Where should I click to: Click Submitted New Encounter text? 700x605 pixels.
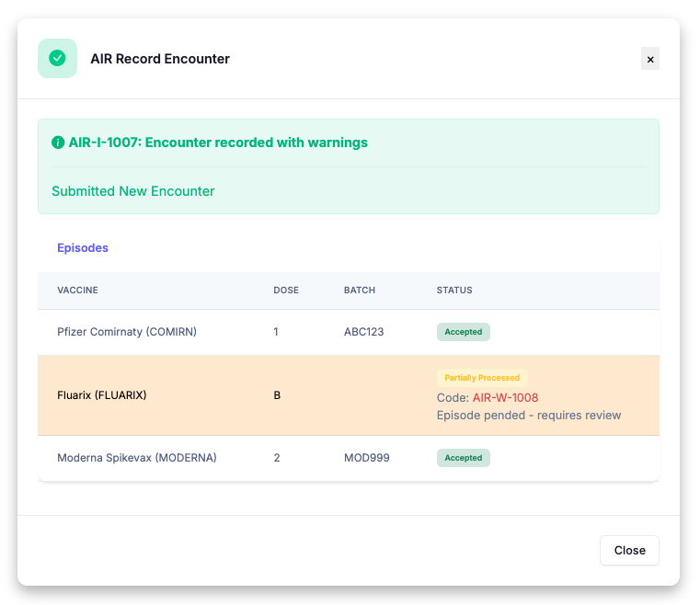pos(133,191)
